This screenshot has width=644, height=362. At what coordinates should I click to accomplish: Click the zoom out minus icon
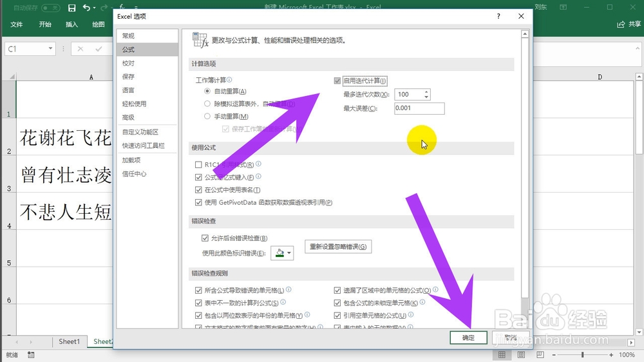pos(554,355)
